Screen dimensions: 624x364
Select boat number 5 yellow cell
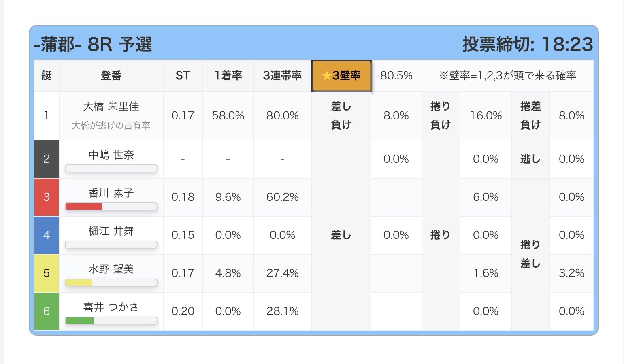pyautogui.click(x=47, y=273)
